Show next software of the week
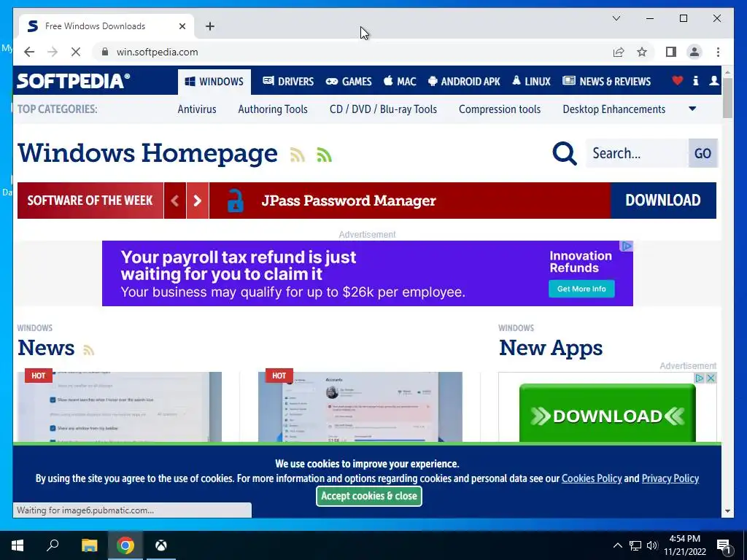Viewport: 747px width, 560px height. tap(198, 201)
